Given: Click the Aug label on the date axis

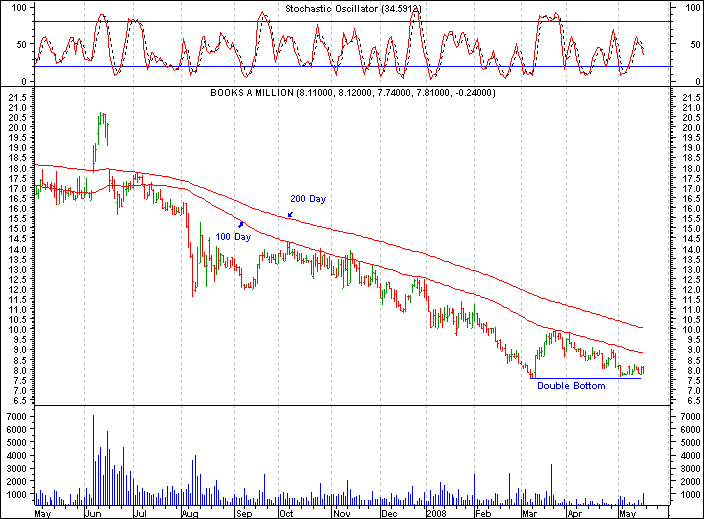Looking at the screenshot, I should pos(188,512).
